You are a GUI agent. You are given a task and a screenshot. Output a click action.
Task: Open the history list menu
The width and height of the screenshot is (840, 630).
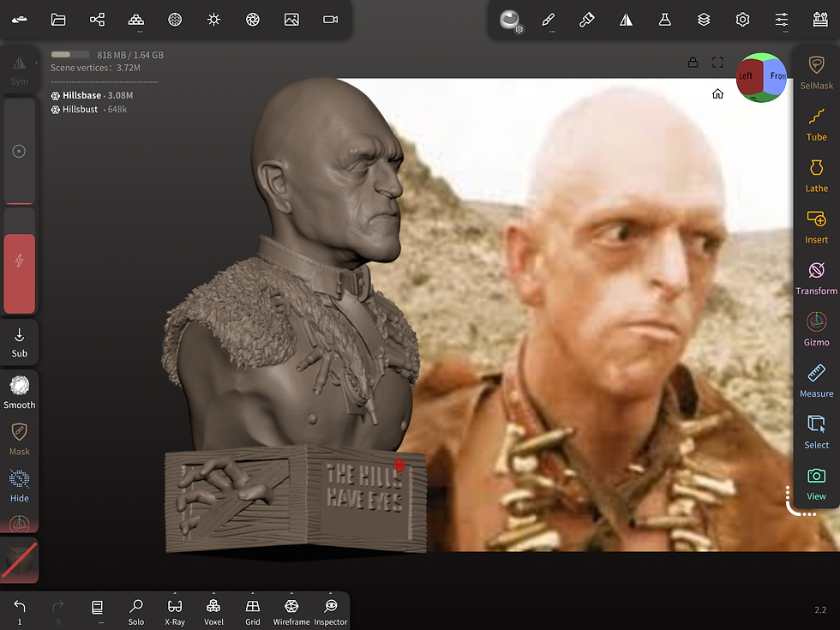pyautogui.click(x=98, y=610)
